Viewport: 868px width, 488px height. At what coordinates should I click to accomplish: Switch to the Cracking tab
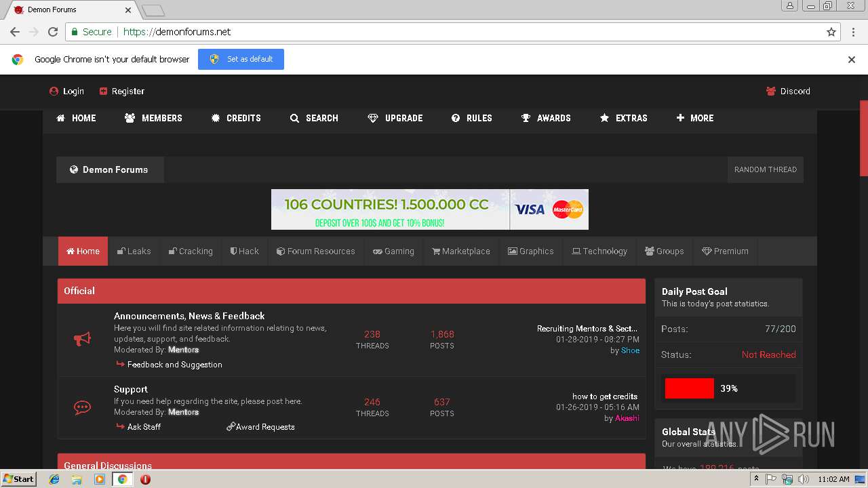tap(191, 251)
